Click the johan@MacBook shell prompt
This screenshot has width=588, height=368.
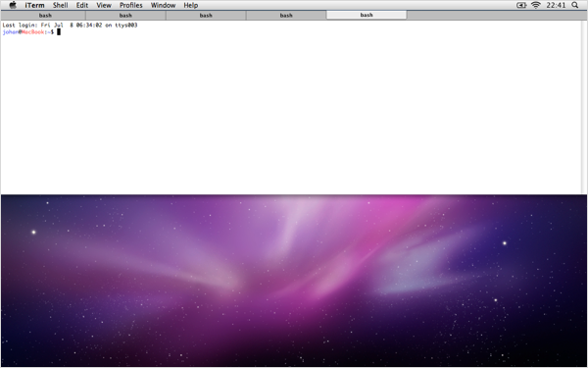tap(28, 32)
